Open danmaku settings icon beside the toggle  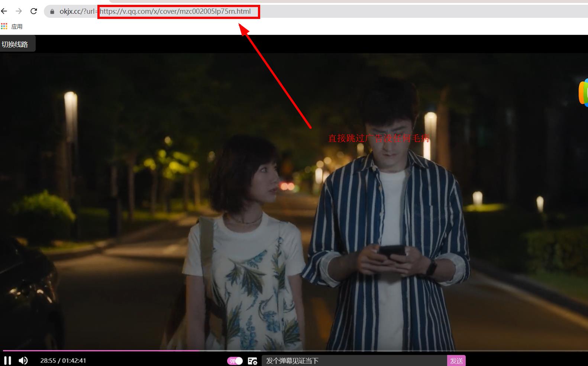click(x=252, y=361)
